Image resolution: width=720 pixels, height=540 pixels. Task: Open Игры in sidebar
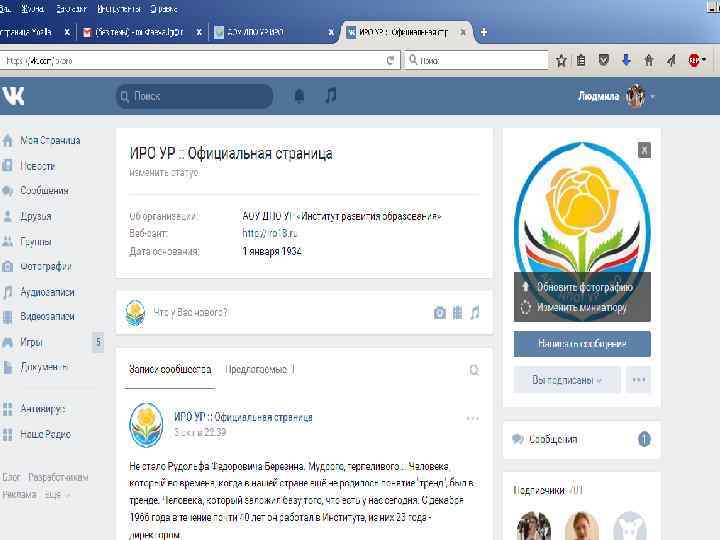31,342
